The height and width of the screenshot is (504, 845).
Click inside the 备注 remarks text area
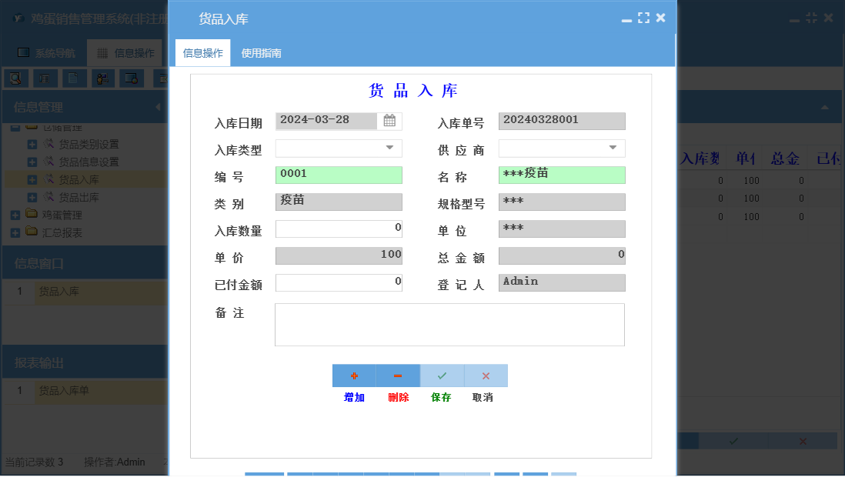click(x=449, y=323)
